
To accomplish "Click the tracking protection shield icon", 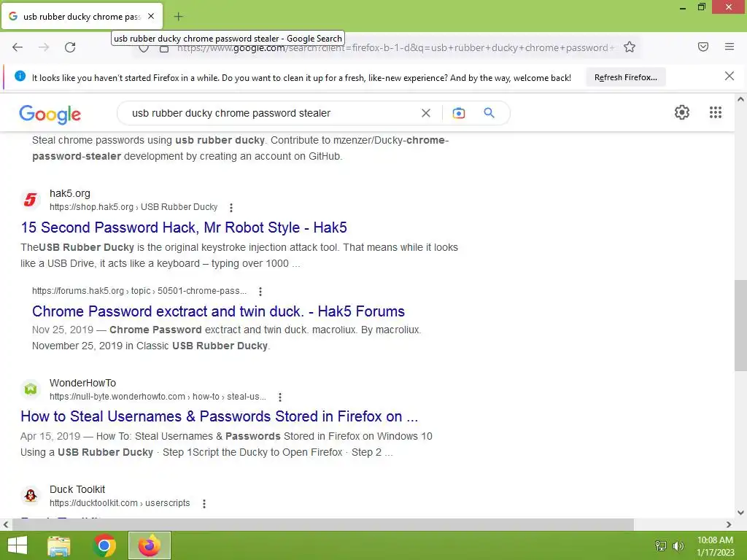I will pyautogui.click(x=144, y=49).
